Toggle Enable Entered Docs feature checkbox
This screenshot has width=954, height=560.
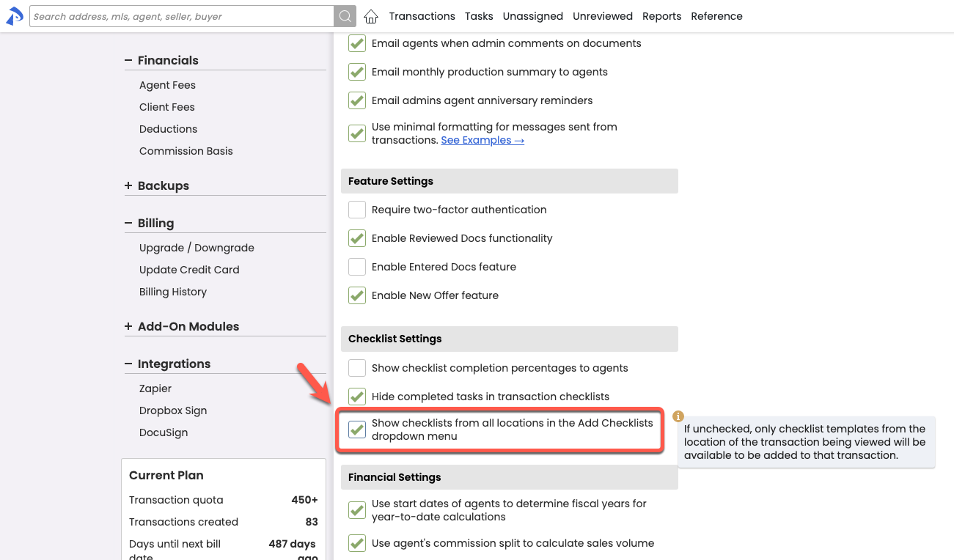click(x=357, y=267)
